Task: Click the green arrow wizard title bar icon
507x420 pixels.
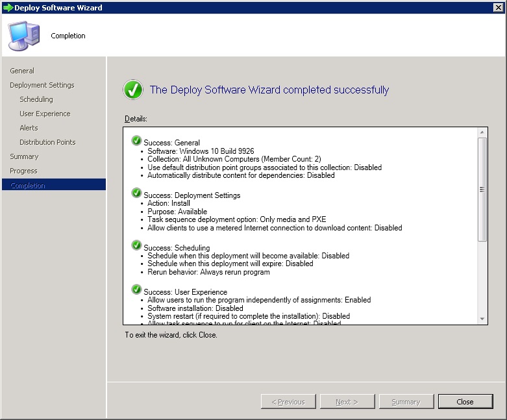Action: (x=8, y=8)
